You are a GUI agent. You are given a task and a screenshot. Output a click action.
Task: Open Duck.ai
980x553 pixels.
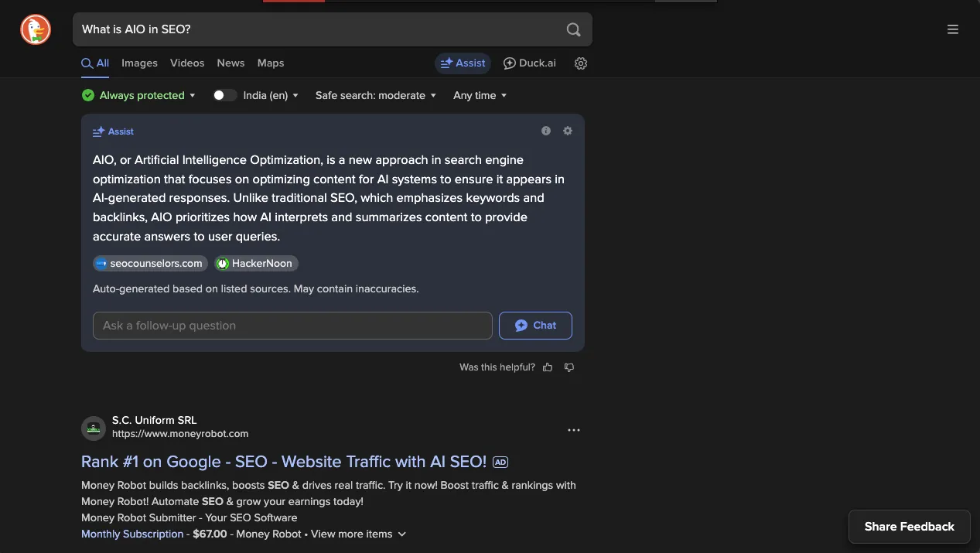click(530, 63)
